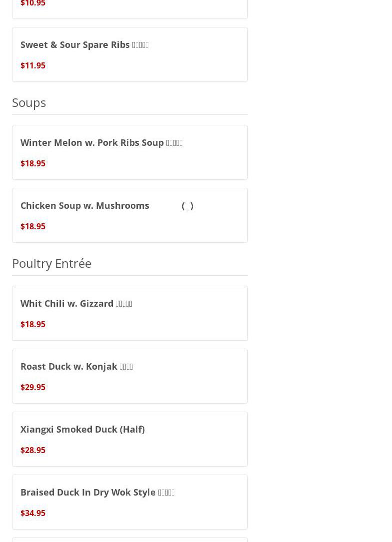Click the $34.95 Braised Duck price
The height and width of the screenshot is (542, 392).
[33, 513]
